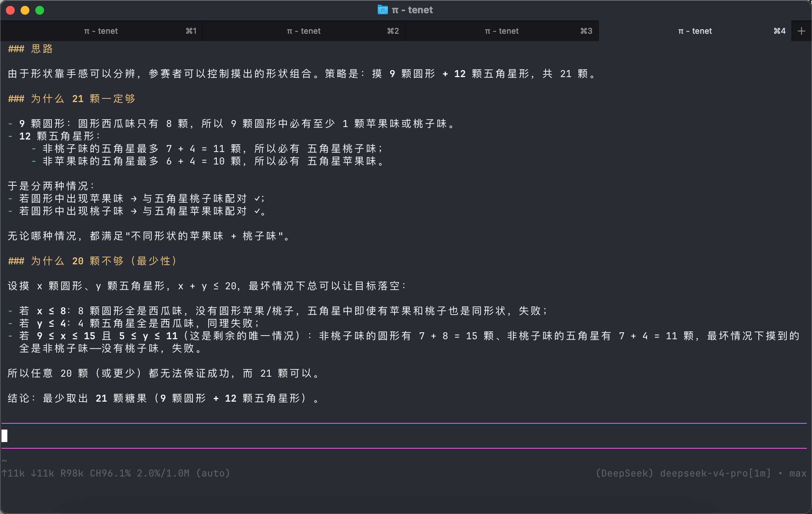This screenshot has width=812, height=514.
Task: Close the terminal window with red button
Action: (10, 10)
